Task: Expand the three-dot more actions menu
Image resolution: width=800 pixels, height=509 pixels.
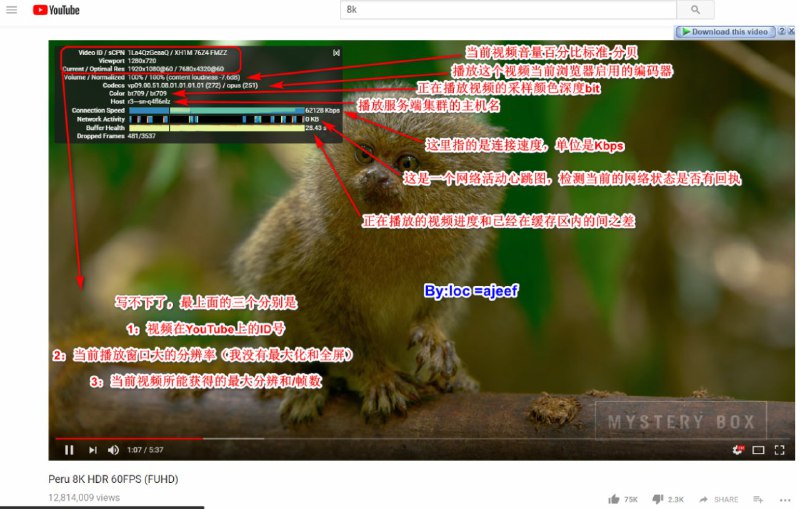Action: click(x=786, y=498)
